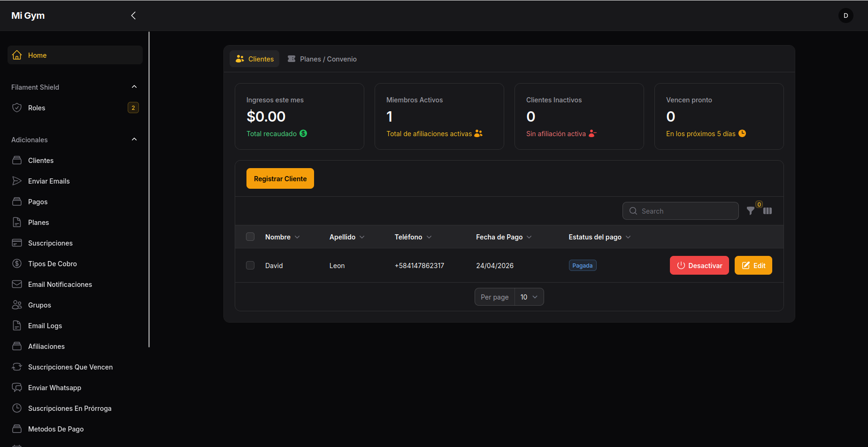Open the Per page dropdown
The height and width of the screenshot is (447, 868).
pos(529,297)
